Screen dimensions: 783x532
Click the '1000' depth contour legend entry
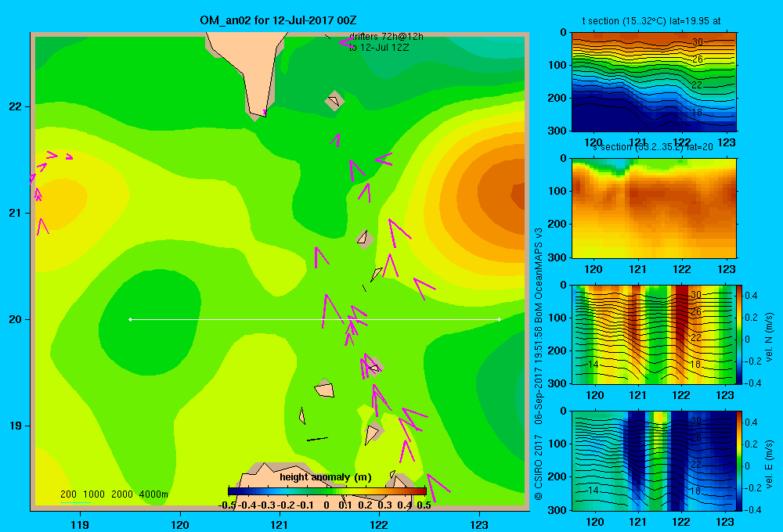click(94, 494)
